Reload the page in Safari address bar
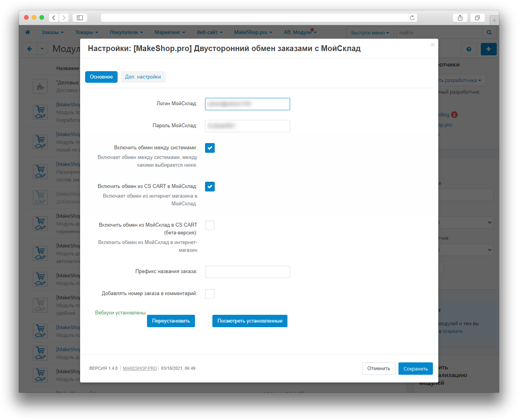The height and width of the screenshot is (420, 518). click(x=412, y=18)
